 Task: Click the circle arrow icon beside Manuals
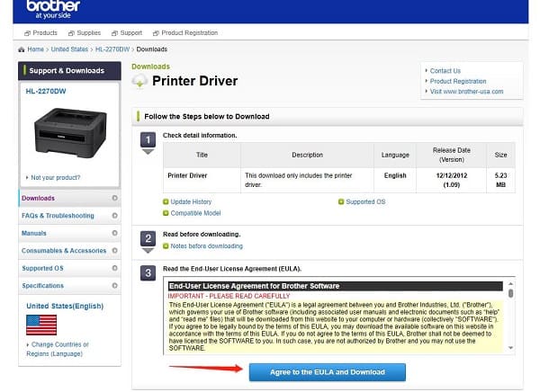114,233
